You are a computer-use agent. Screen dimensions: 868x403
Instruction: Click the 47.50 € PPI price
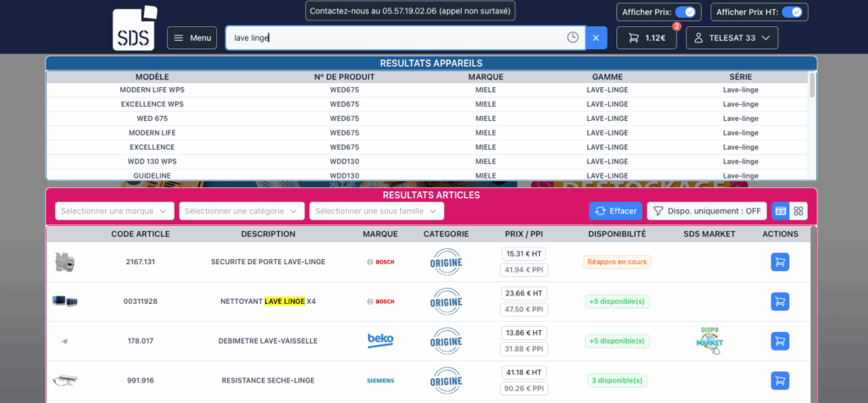coord(524,310)
